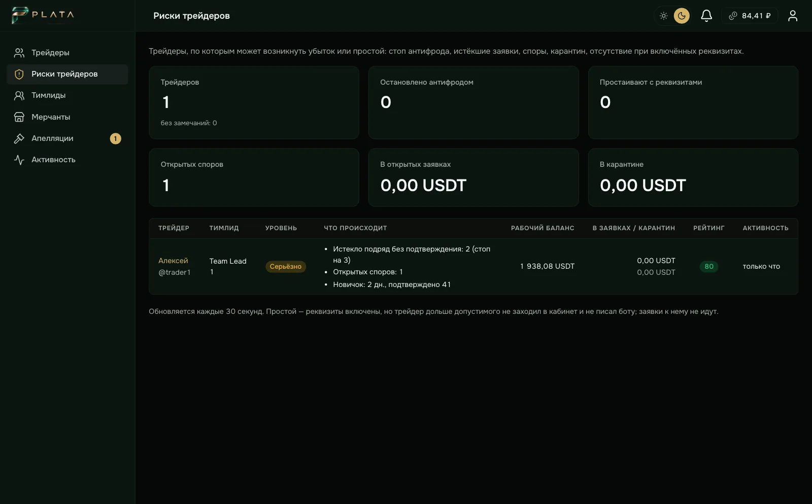The image size is (812, 504).
Task: Click 'Открытых споров: 1' bullet text
Action: 367,272
